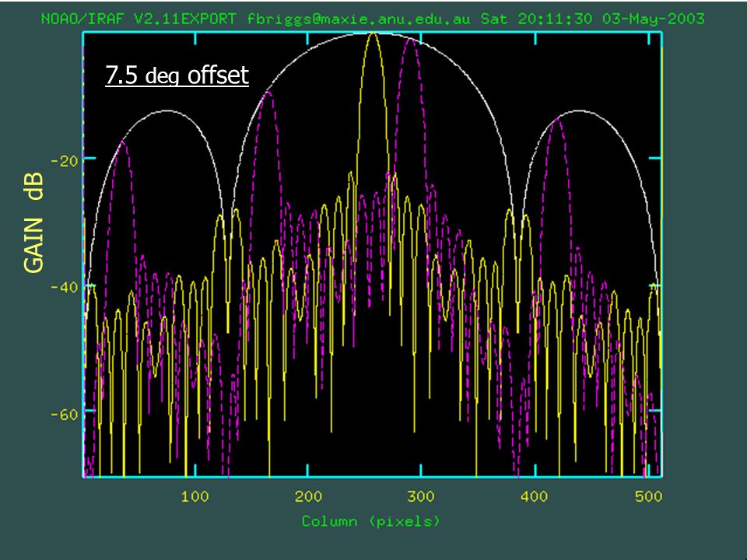Viewport: 747px width, 560px height.
Task: Click the time 20:11:30 in the header
Action: (x=556, y=19)
